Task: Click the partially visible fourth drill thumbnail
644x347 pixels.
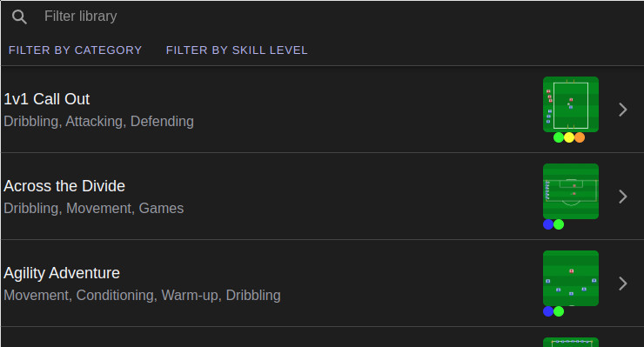Action: pos(571,342)
